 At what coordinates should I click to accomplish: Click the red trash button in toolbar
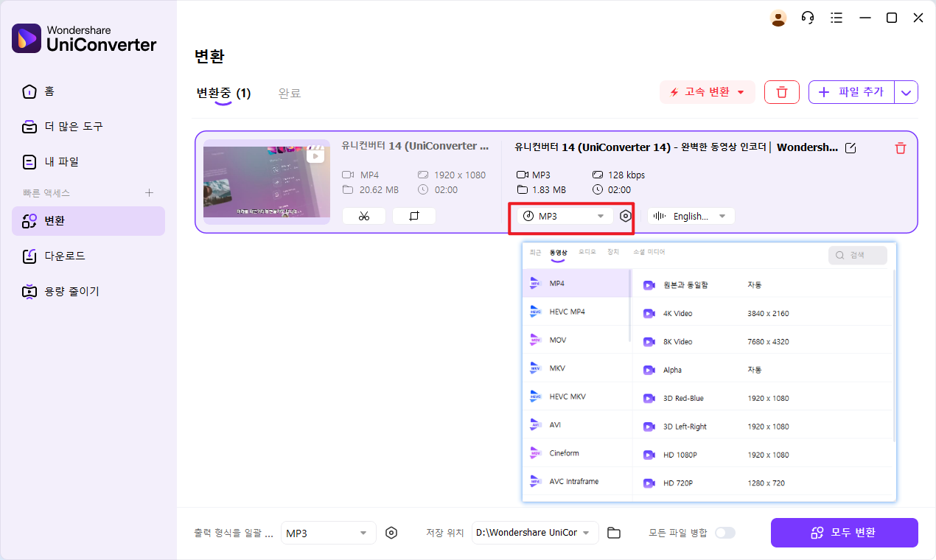[x=782, y=92]
